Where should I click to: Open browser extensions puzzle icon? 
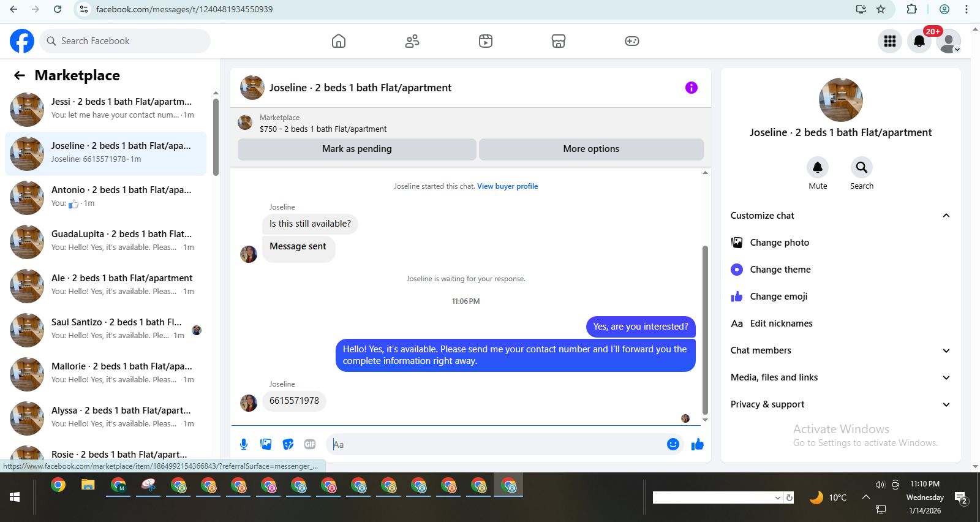pos(912,9)
